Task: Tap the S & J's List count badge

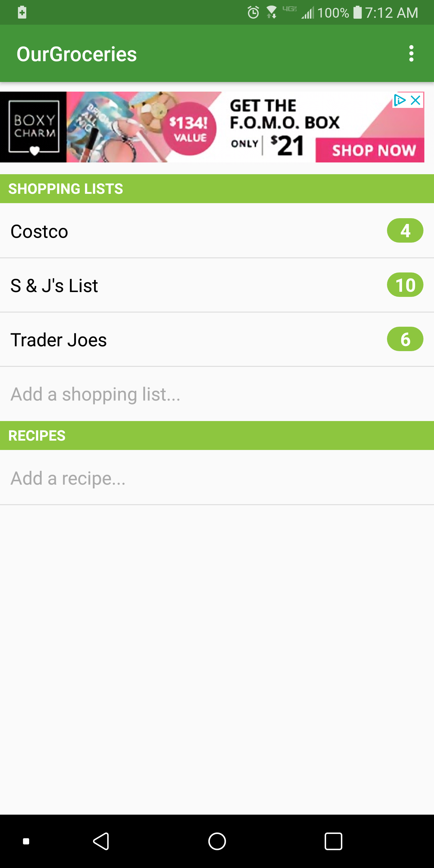Action: pyautogui.click(x=405, y=285)
